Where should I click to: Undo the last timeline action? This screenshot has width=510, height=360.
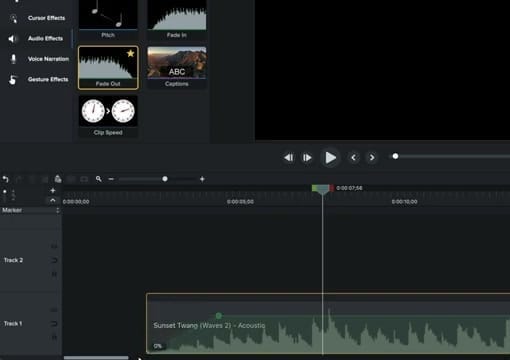(x=5, y=179)
